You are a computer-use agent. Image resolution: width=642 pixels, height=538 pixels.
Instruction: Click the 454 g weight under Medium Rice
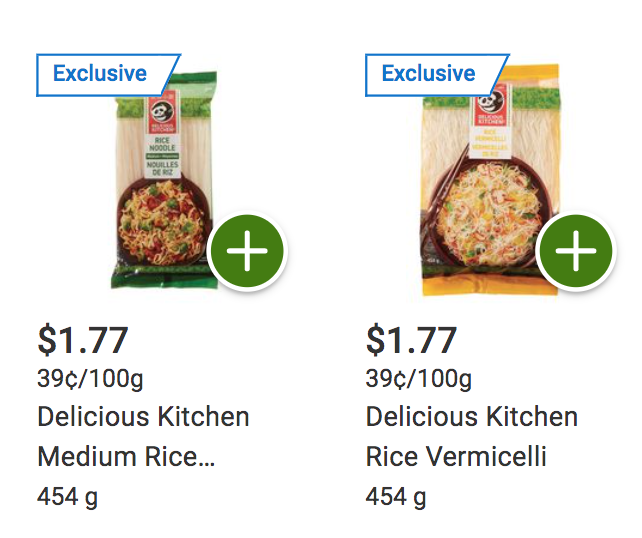pyautogui.click(x=68, y=497)
